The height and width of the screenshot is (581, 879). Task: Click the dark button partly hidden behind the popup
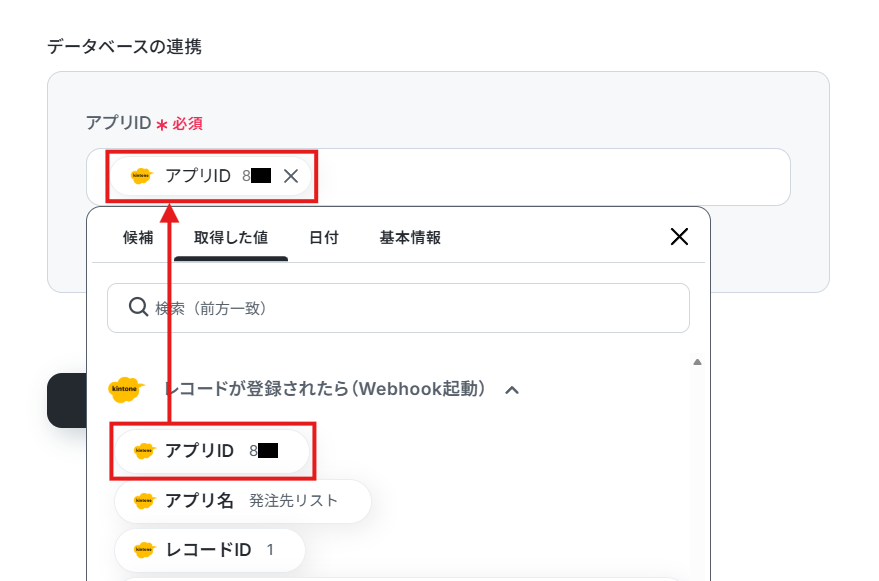pos(67,400)
